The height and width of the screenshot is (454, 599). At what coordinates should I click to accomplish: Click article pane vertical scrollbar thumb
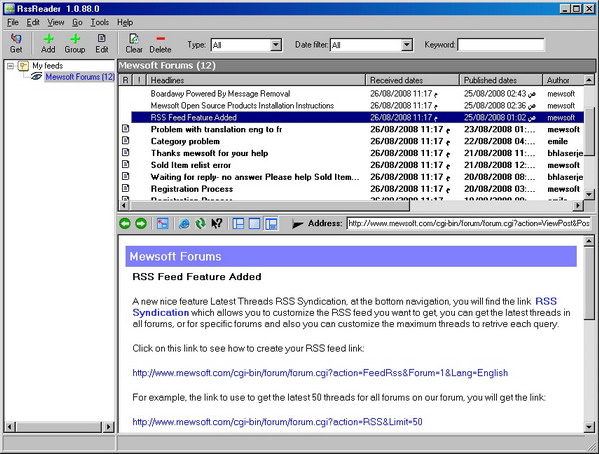click(589, 282)
